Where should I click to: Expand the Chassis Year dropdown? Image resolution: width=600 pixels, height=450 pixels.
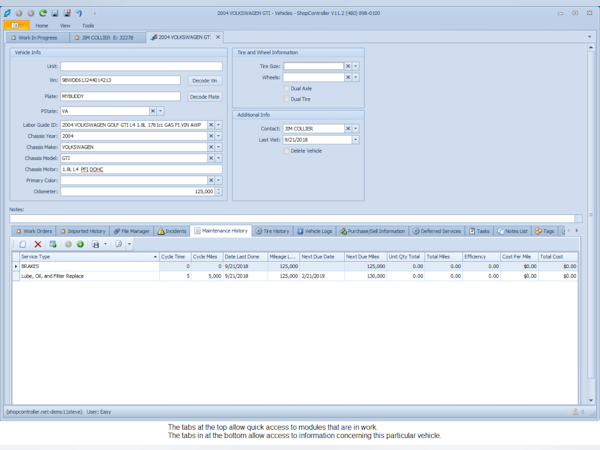tap(219, 136)
